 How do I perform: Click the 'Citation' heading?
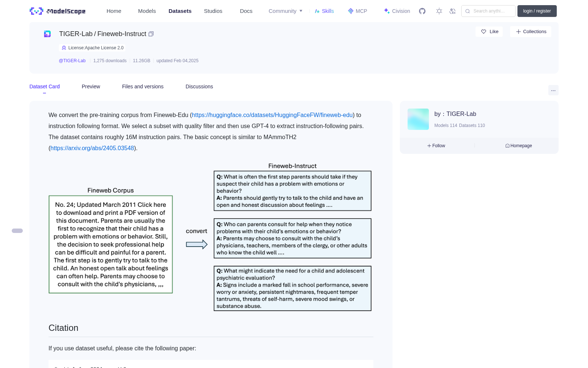[x=63, y=328]
